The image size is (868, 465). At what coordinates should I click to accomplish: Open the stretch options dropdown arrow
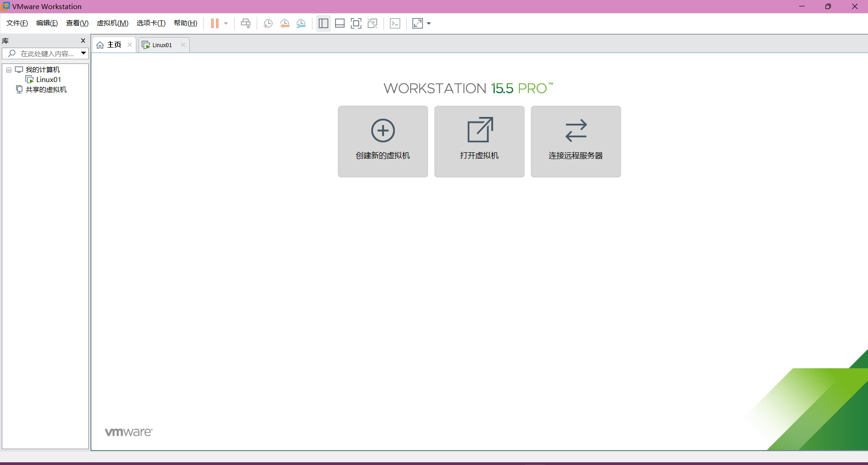tap(429, 24)
